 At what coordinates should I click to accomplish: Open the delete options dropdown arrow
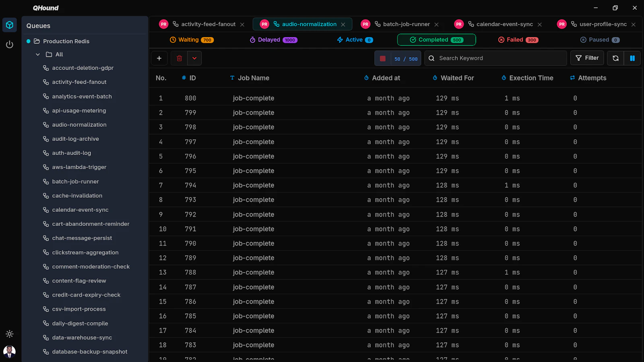pos(194,58)
